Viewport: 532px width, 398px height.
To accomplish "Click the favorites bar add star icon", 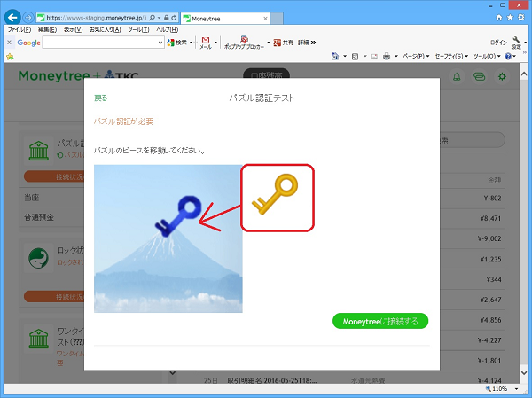I will pos(10,57).
